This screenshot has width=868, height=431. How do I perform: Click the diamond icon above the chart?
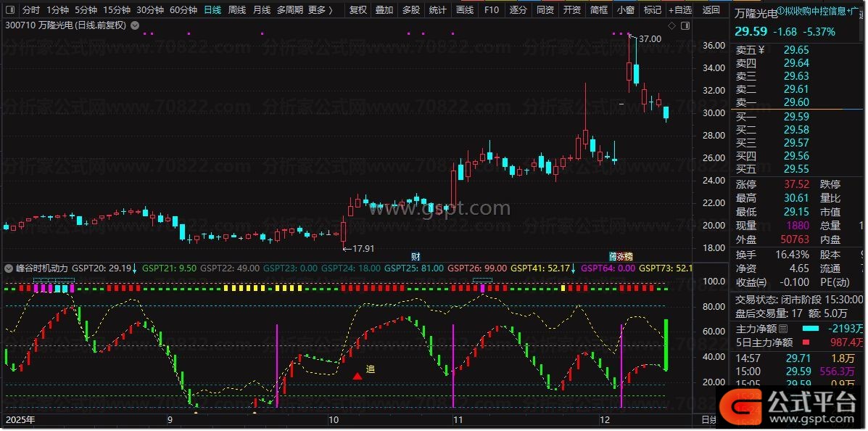(671, 25)
